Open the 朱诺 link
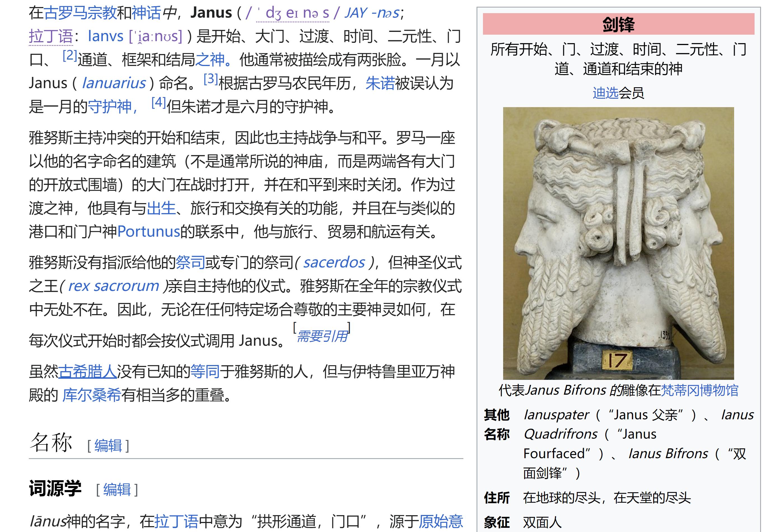The width and height of the screenshot is (775, 532). (380, 83)
